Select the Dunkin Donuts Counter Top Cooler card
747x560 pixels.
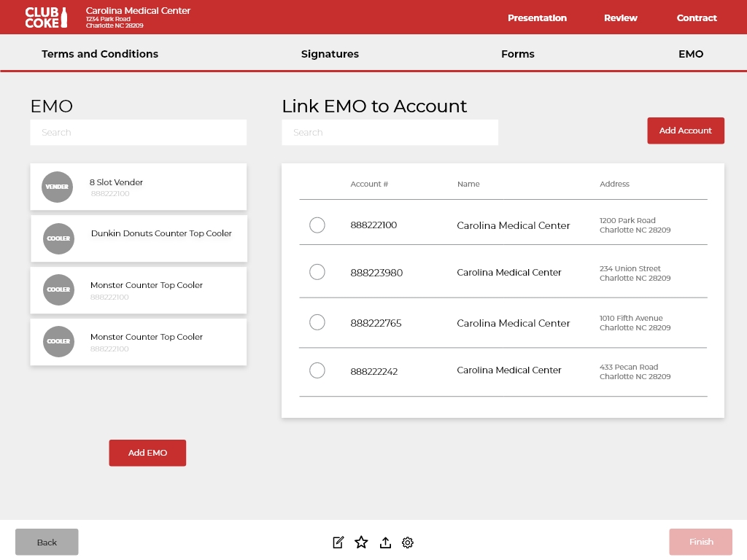(x=139, y=238)
